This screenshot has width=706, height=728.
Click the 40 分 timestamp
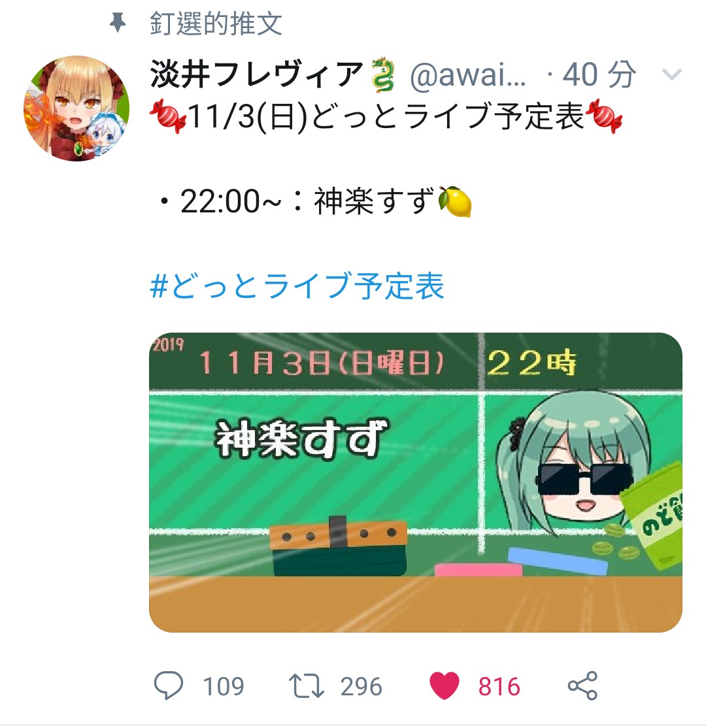coord(599,74)
